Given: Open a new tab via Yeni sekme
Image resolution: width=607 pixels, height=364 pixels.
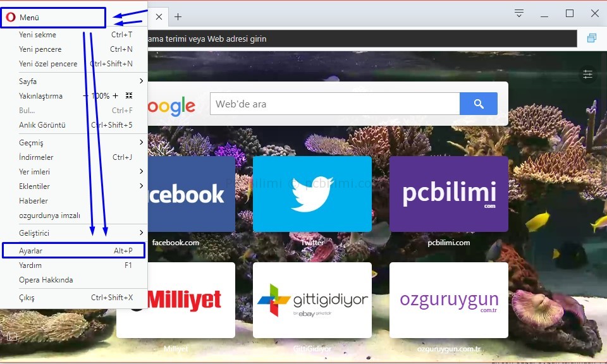Looking at the screenshot, I should tap(73, 35).
